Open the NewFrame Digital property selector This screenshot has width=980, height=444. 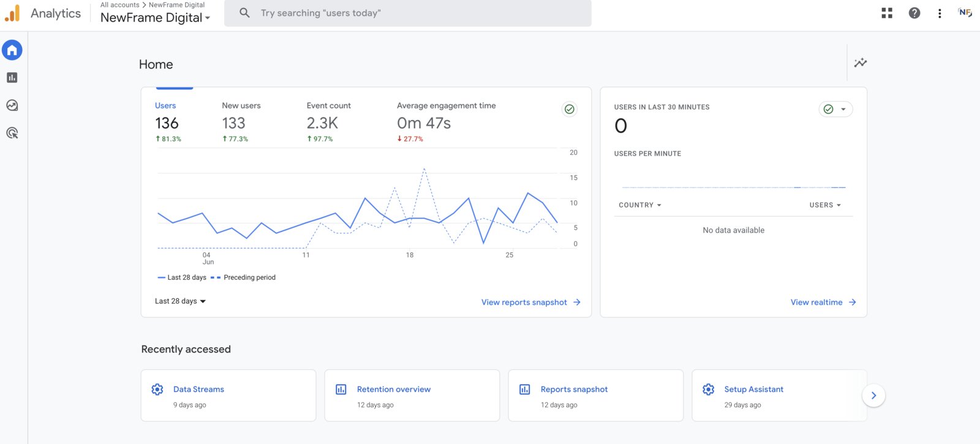point(156,18)
